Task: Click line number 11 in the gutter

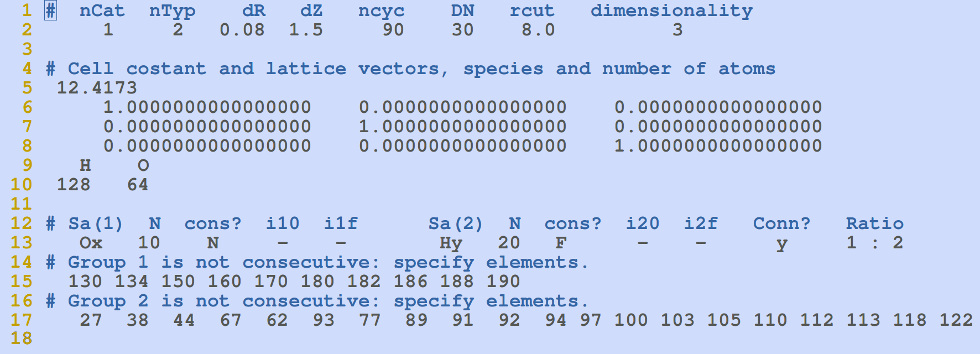Action: [x=21, y=204]
